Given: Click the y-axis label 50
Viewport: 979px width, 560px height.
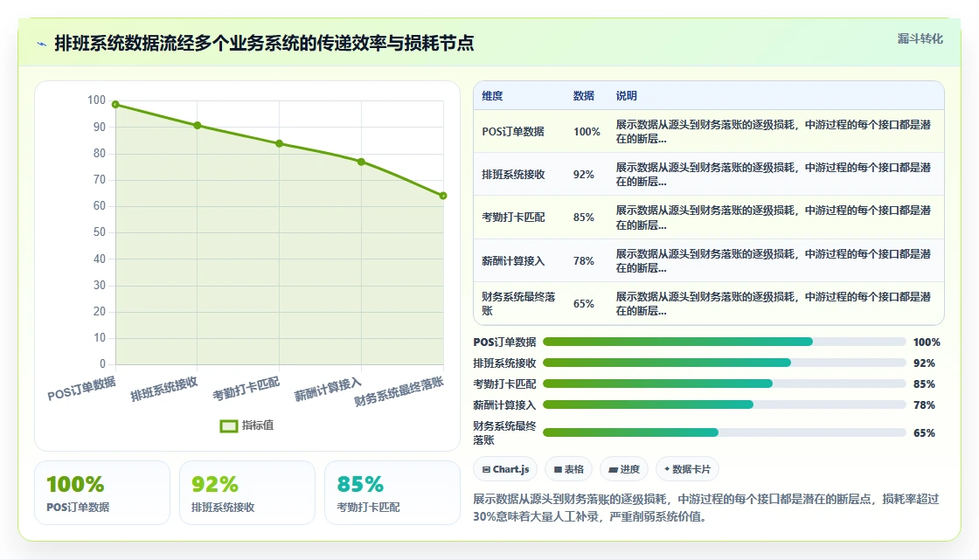Looking at the screenshot, I should pyautogui.click(x=100, y=232).
